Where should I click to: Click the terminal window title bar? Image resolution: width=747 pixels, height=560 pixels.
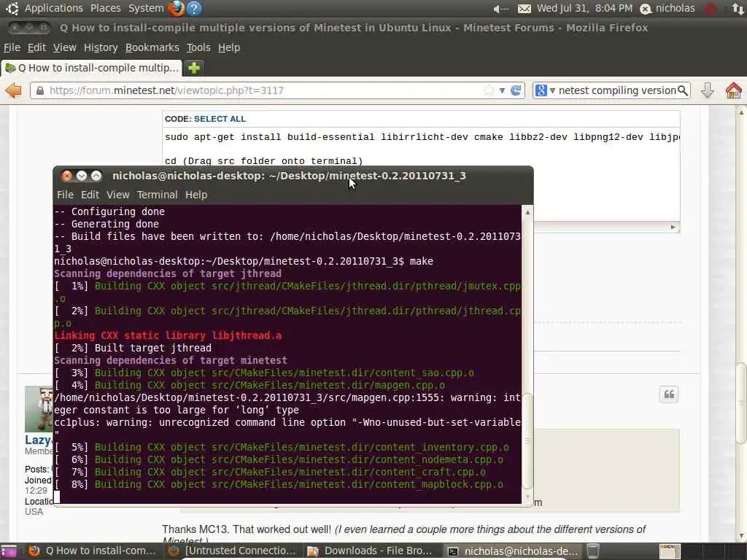click(293, 176)
